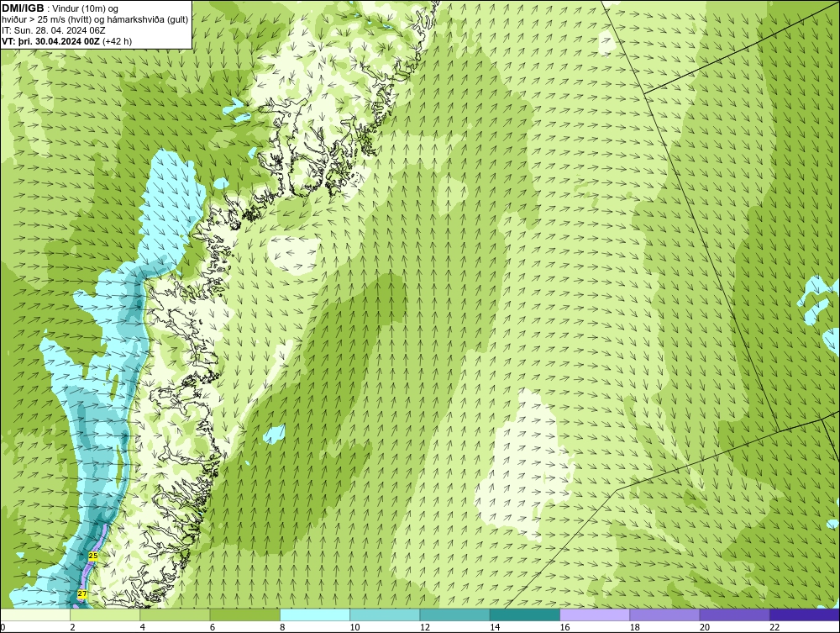Click the legend scale number 20
The height and width of the screenshot is (633, 840).
[705, 627]
